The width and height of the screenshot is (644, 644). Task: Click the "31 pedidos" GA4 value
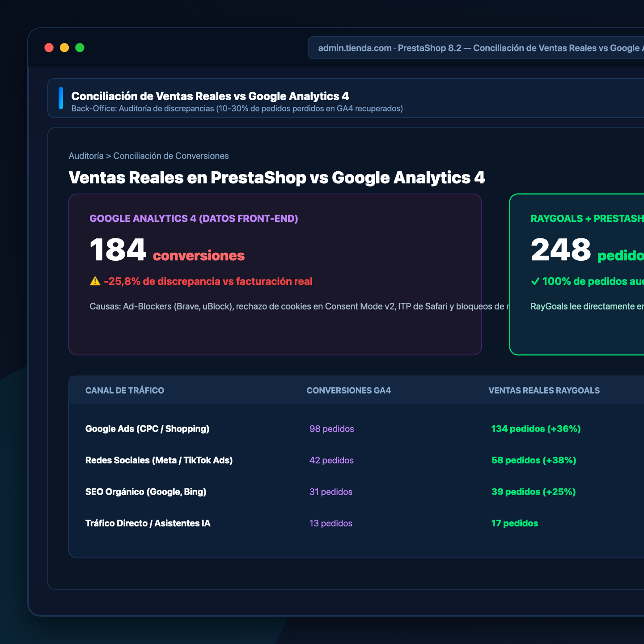click(331, 492)
